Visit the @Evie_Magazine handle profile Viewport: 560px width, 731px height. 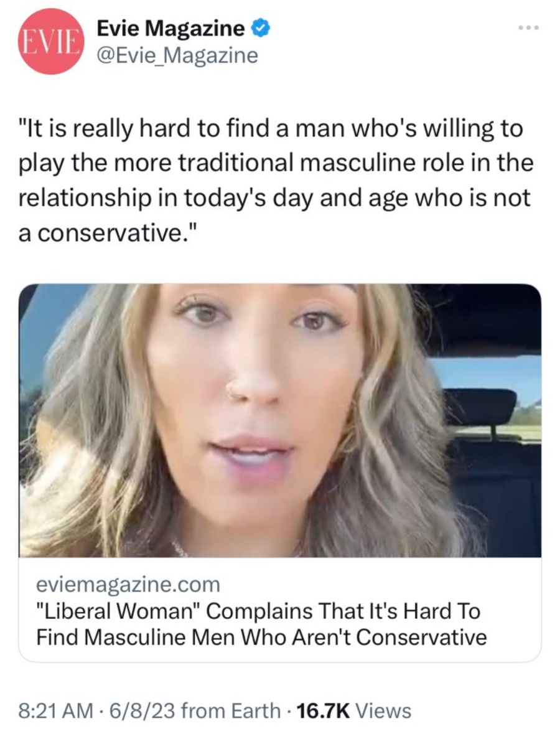(x=177, y=56)
